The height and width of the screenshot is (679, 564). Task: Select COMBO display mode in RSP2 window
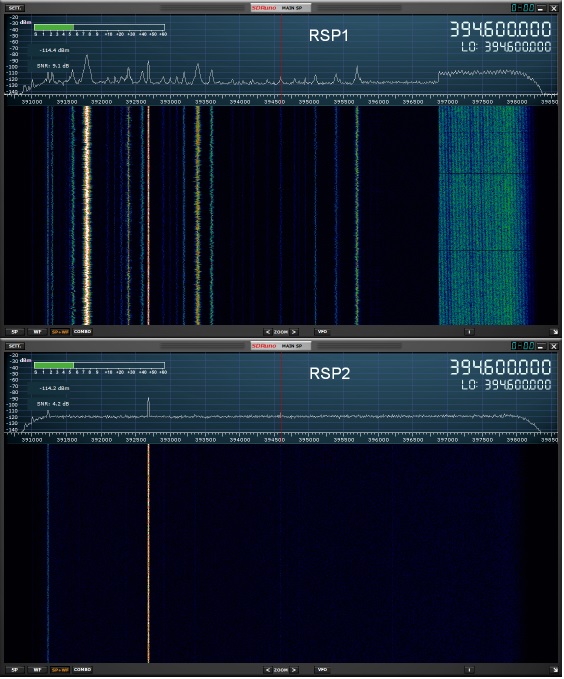coord(82,669)
